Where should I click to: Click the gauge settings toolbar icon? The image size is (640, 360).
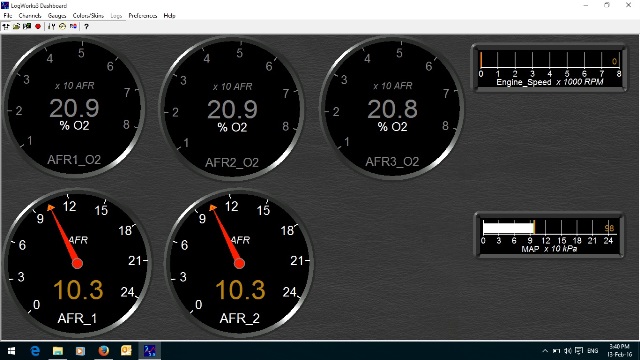(x=62, y=27)
